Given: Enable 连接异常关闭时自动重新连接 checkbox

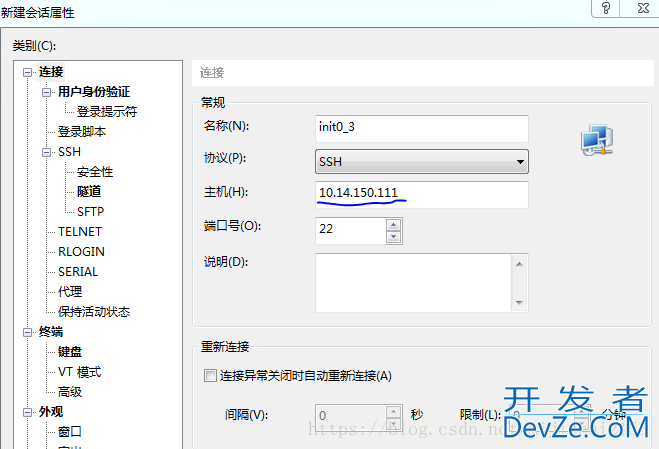Looking at the screenshot, I should click(x=210, y=375).
